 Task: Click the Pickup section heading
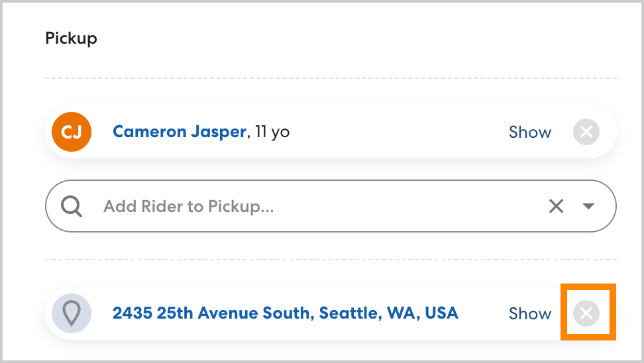[71, 38]
